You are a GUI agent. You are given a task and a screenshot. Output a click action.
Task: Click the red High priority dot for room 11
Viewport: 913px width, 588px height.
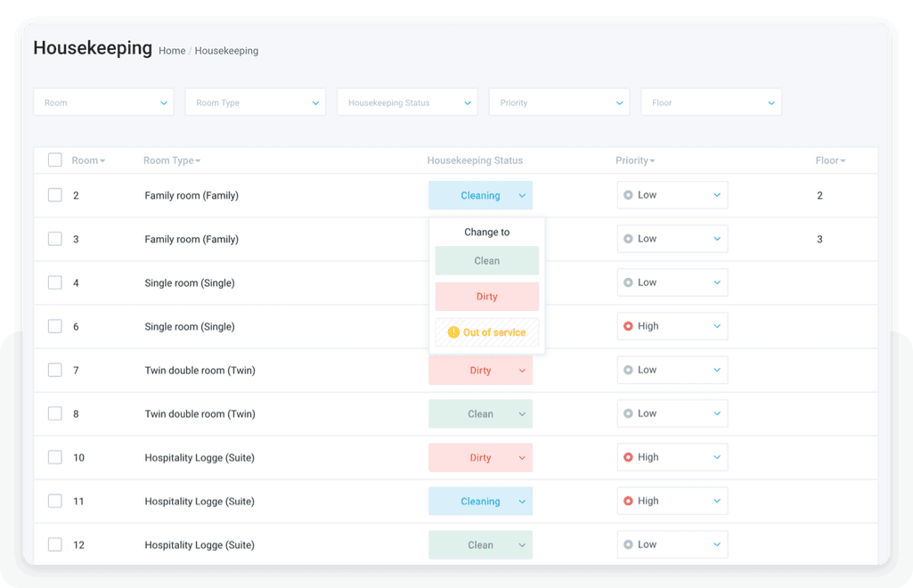point(628,501)
